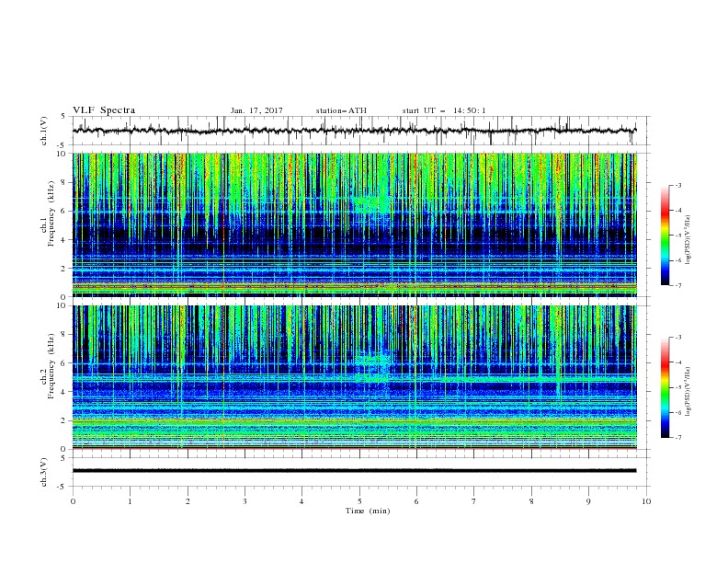Click the "-7" tick on ch.2 colorbar
Screen dimensions: 728x563
[x=678, y=437]
